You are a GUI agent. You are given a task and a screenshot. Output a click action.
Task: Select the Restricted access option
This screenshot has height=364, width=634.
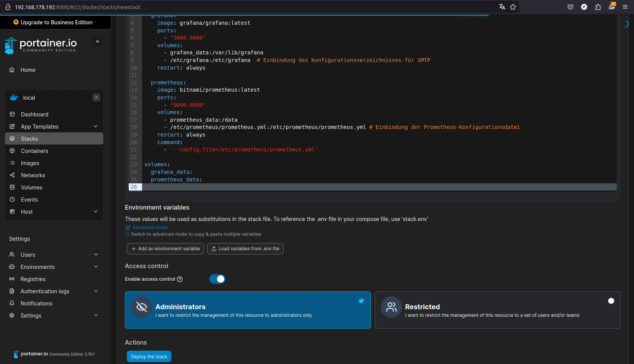(497, 310)
